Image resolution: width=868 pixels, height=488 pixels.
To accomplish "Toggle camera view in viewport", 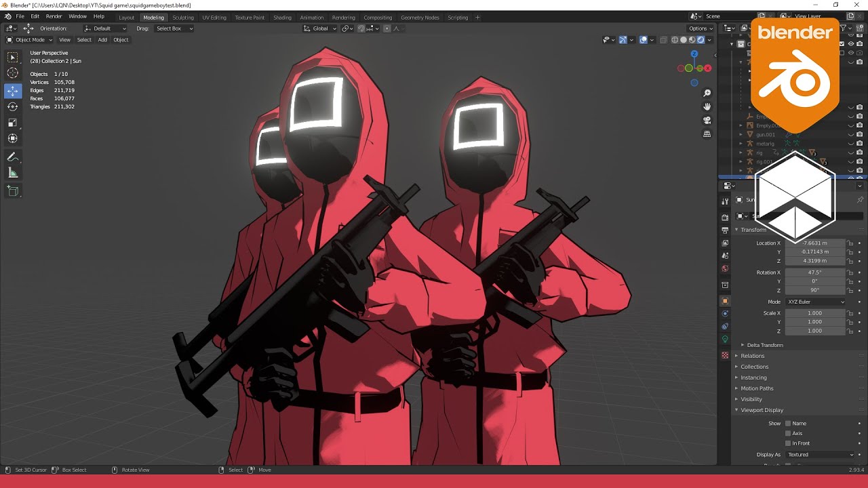I will (707, 120).
